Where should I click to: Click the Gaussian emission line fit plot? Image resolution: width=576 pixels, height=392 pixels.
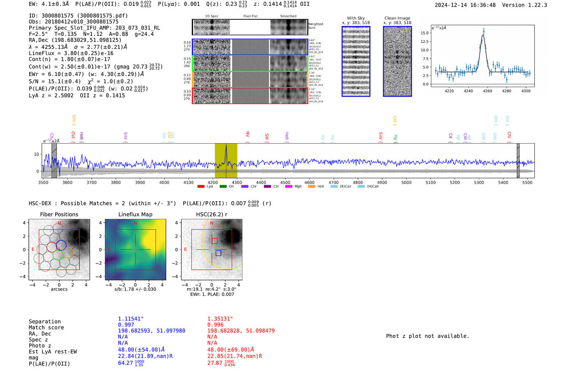pyautogui.click(x=483, y=56)
